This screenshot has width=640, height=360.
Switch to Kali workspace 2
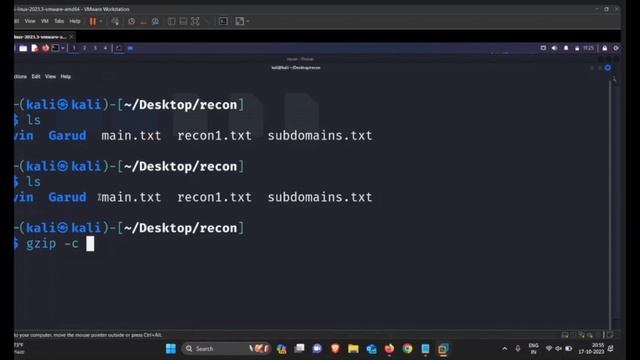tap(84, 48)
